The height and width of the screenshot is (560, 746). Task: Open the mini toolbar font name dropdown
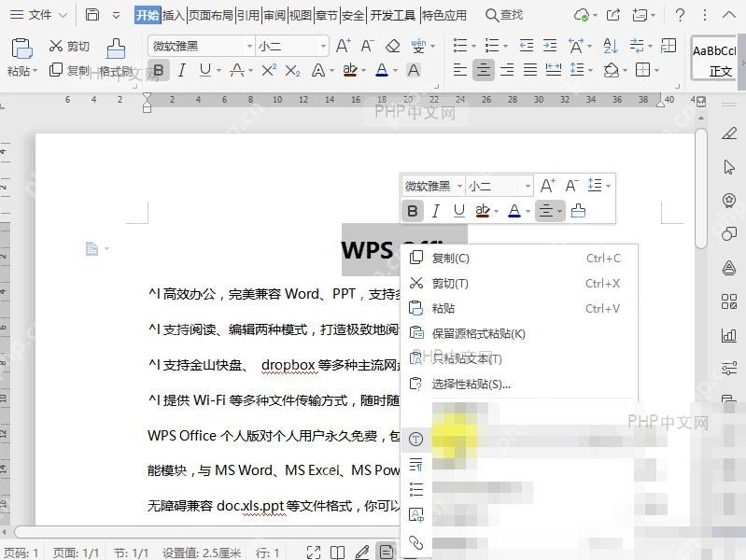[459, 186]
